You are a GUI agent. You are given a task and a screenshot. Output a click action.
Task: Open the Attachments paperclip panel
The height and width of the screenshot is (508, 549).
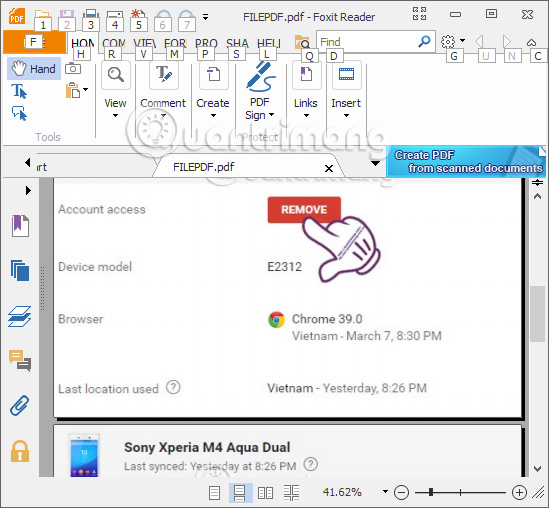(x=20, y=405)
